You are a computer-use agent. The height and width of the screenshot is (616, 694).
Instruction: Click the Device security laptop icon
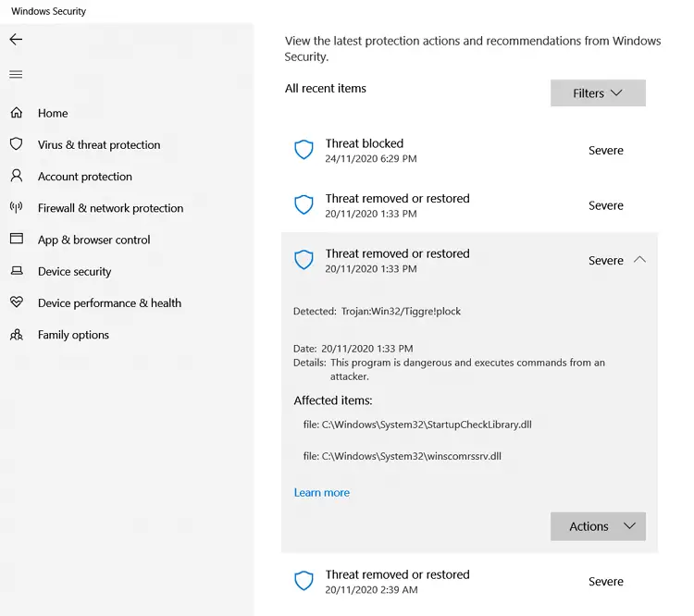click(x=17, y=270)
